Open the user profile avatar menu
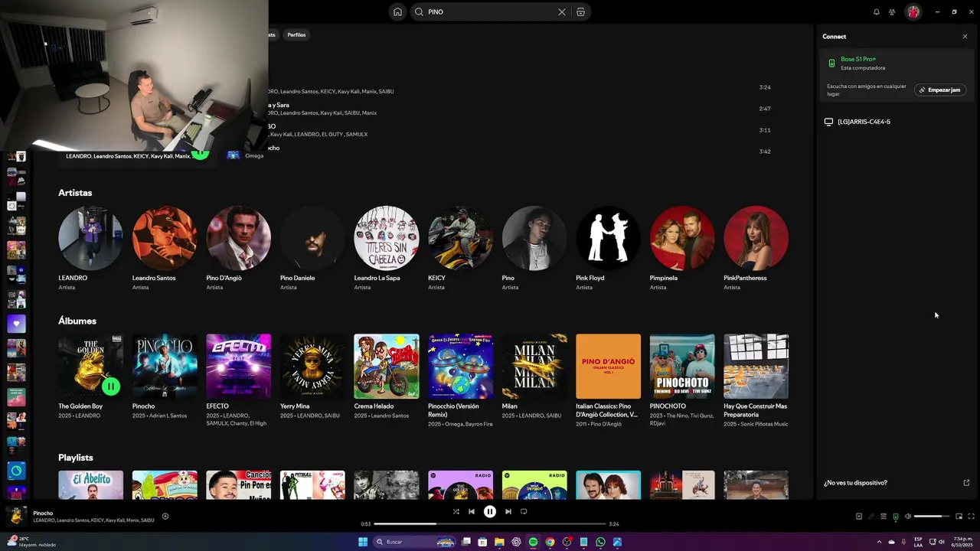The width and height of the screenshot is (980, 551). pos(913,11)
